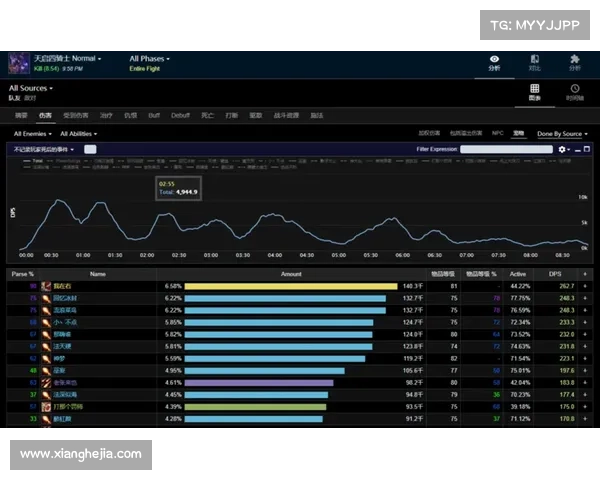Toggle the Total series in graph legend
The width and height of the screenshot is (600, 480).
33,161
